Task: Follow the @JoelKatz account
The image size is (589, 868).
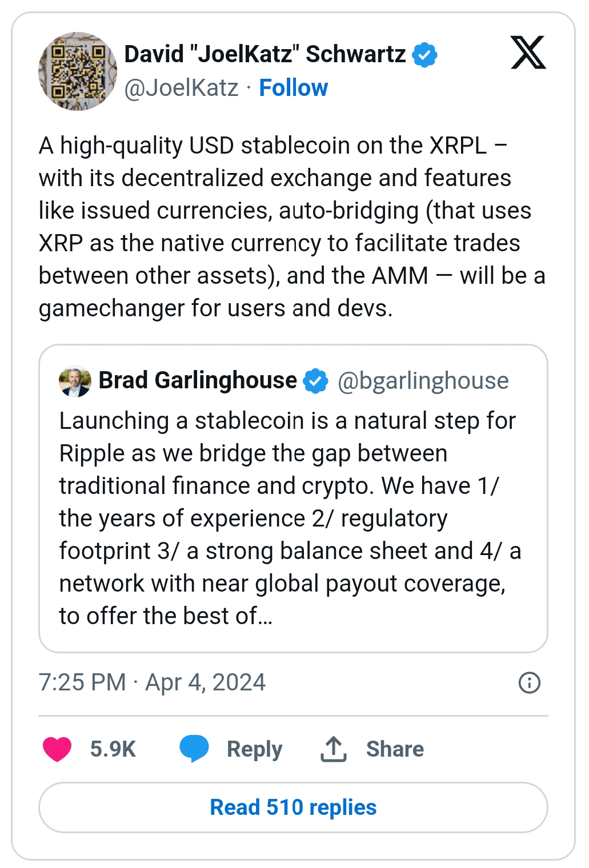Action: 293,88
